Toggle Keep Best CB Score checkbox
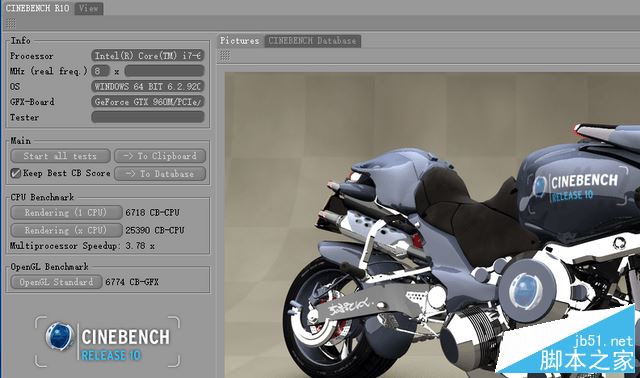640x378 pixels. (16, 173)
